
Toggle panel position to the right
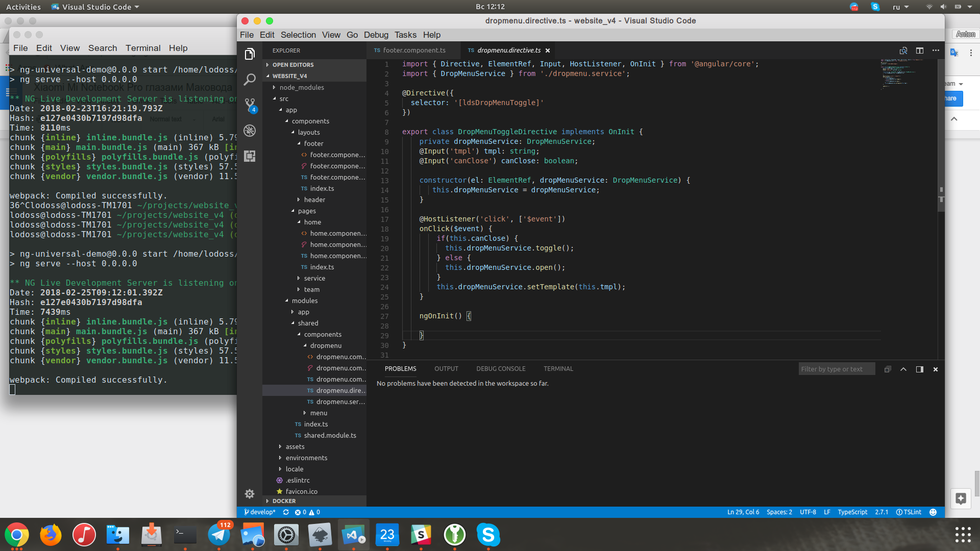[919, 369]
